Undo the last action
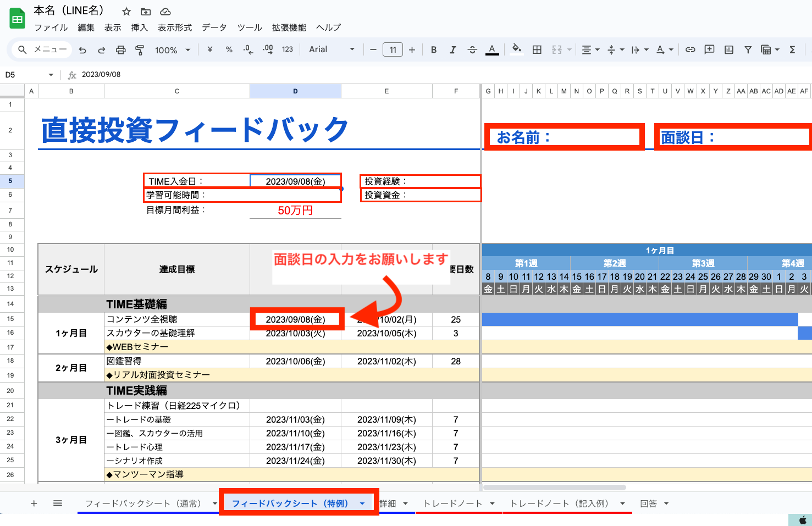The width and height of the screenshot is (812, 526). click(82, 49)
